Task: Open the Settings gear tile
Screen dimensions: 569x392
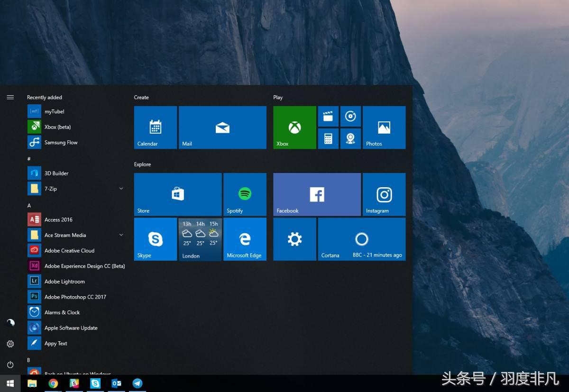Action: (294, 239)
